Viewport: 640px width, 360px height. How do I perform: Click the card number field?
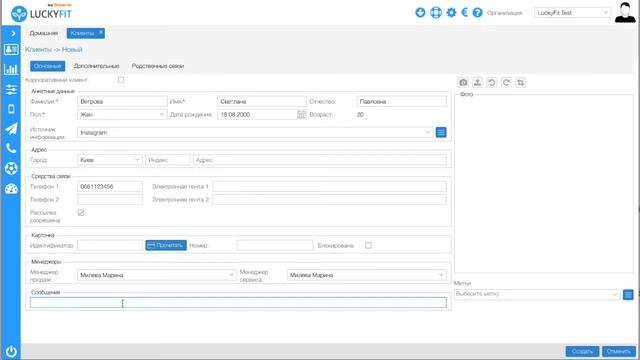coord(275,245)
